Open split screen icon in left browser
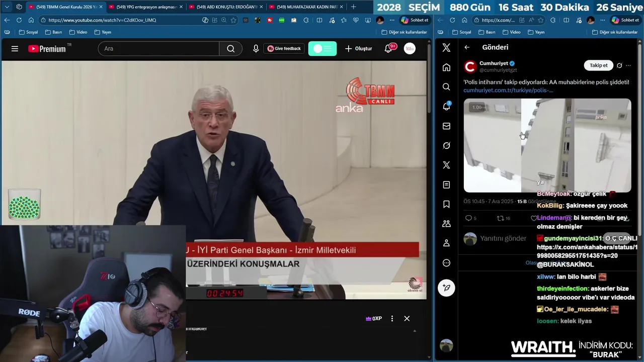644x362 pixels. (x=319, y=20)
